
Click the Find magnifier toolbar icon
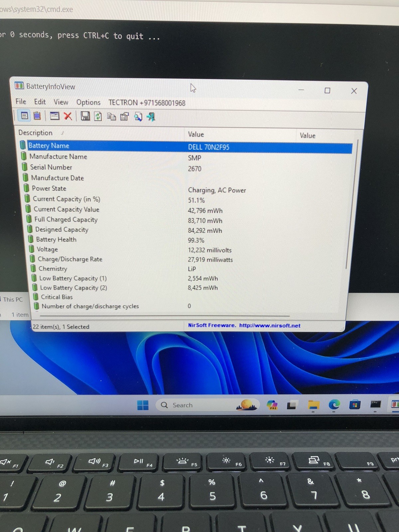[x=138, y=117]
